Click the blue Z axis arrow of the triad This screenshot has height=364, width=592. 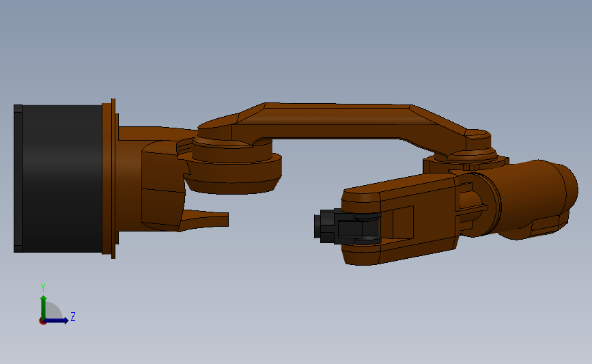pos(55,320)
